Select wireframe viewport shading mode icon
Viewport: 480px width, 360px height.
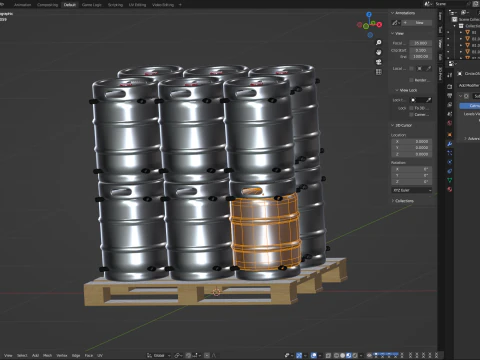[336, 355]
